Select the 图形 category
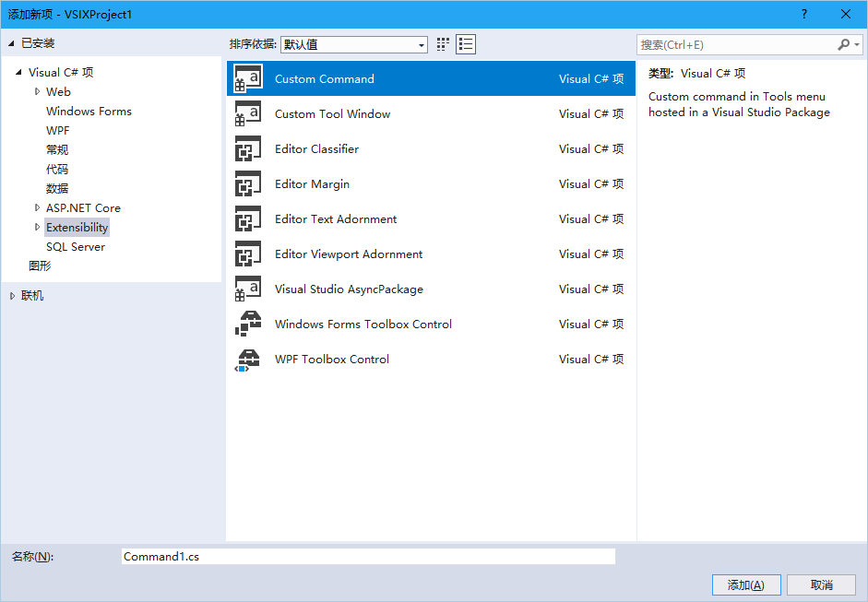The height and width of the screenshot is (602, 868). pyautogui.click(x=40, y=266)
